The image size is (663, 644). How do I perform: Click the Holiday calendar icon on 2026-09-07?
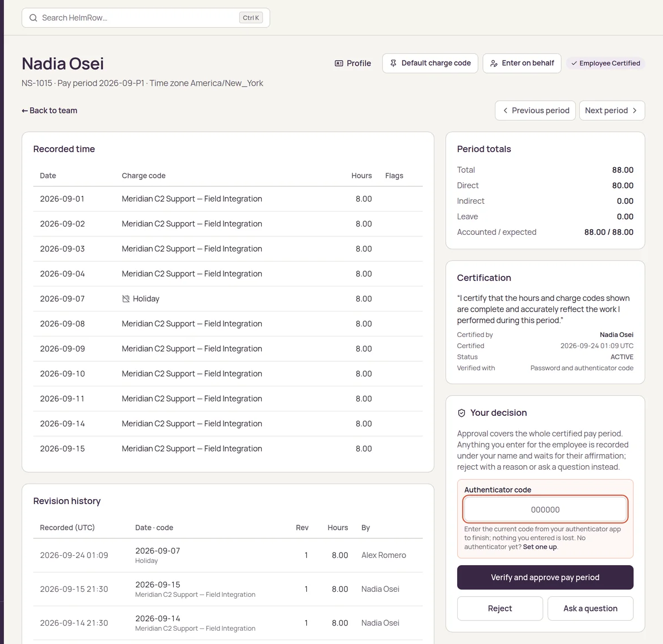pyautogui.click(x=125, y=299)
